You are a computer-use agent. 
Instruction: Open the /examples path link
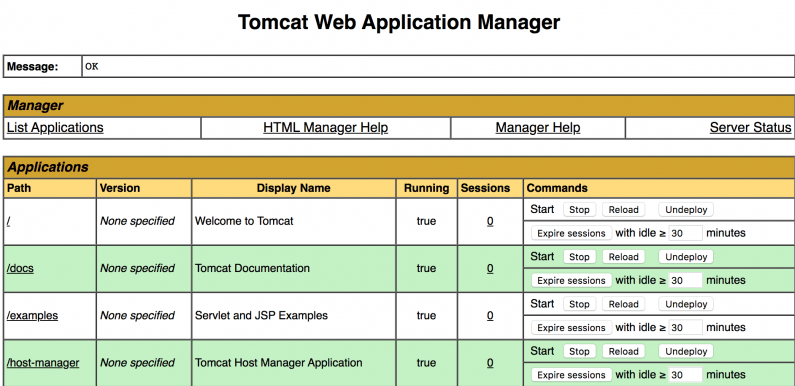click(x=32, y=315)
